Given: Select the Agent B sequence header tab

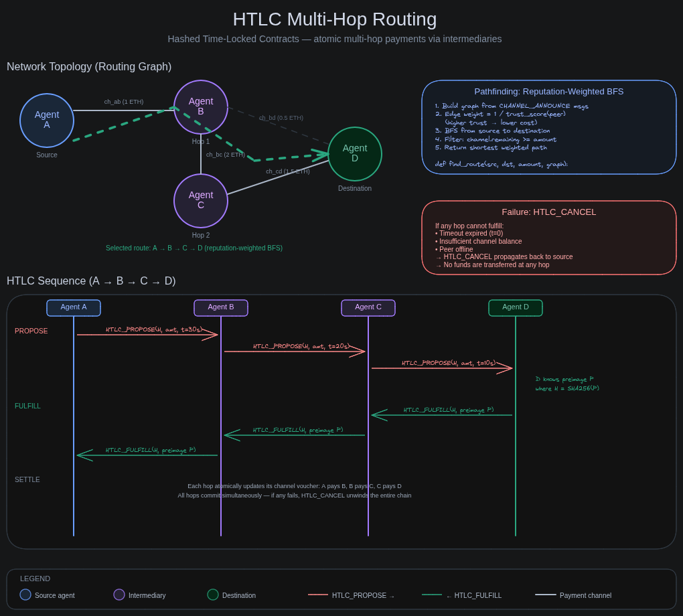Looking at the screenshot, I should (x=220, y=307).
